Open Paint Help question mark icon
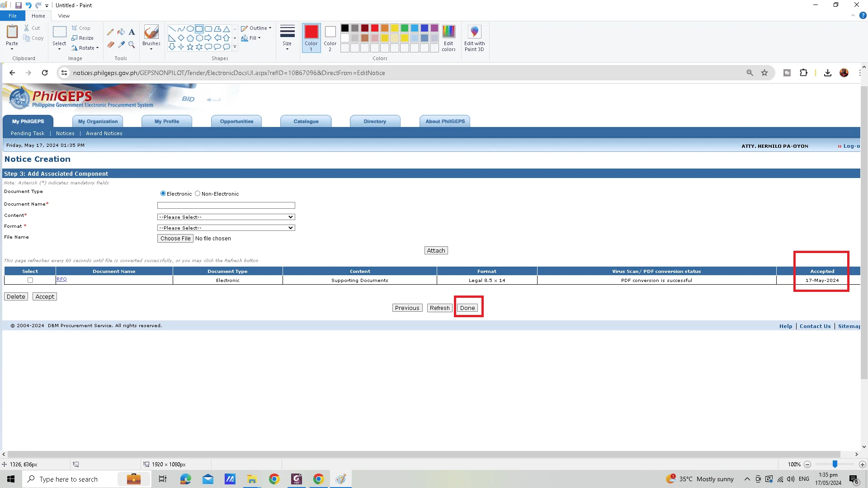 coord(863,15)
